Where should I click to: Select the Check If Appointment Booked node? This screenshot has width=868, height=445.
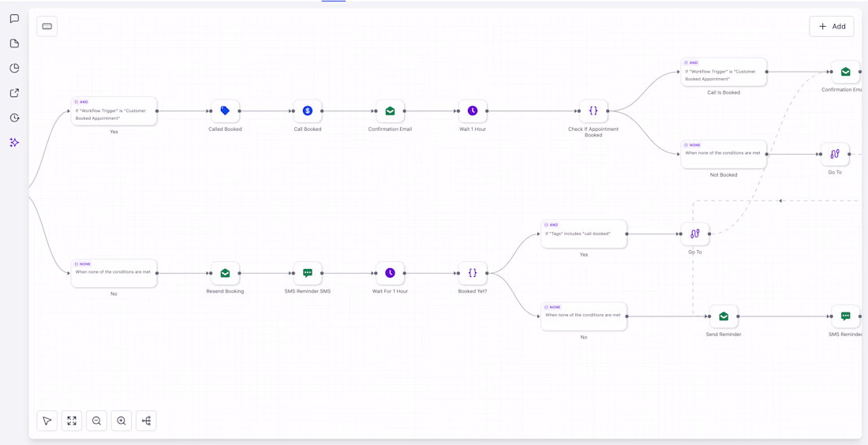[593, 111]
